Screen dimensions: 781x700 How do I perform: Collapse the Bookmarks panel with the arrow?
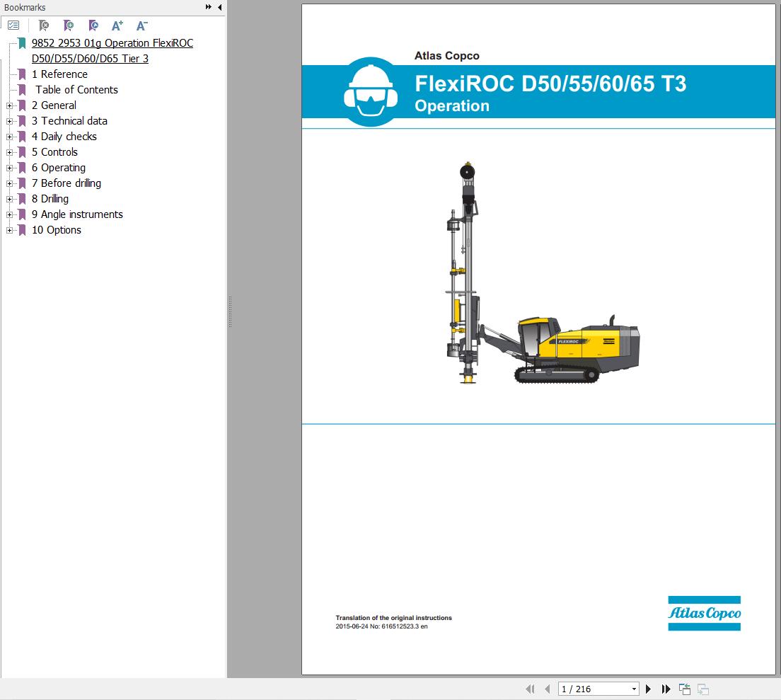[x=219, y=7]
